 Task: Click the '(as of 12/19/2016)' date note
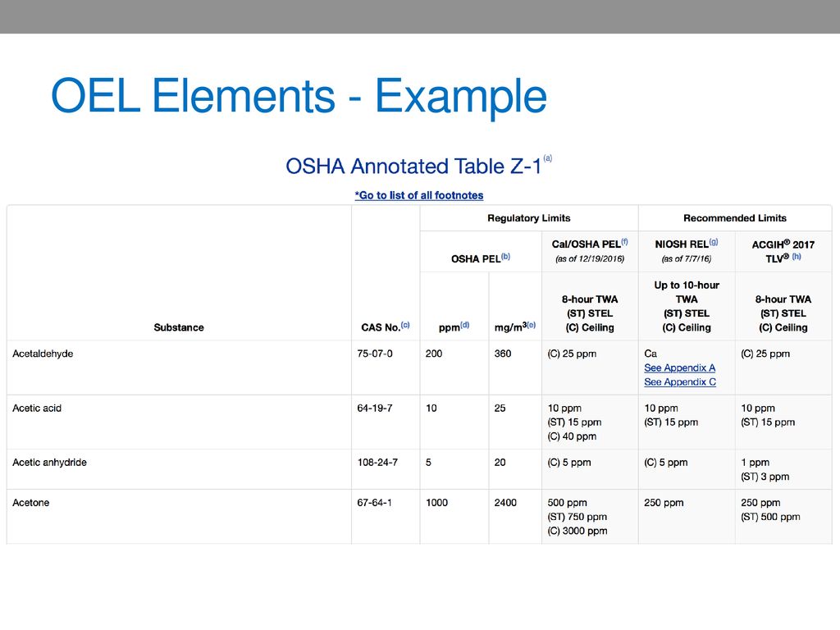(590, 258)
